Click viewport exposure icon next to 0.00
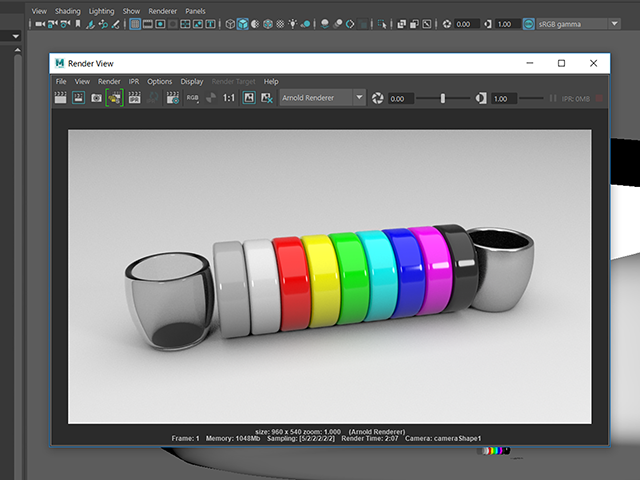 tap(447, 24)
